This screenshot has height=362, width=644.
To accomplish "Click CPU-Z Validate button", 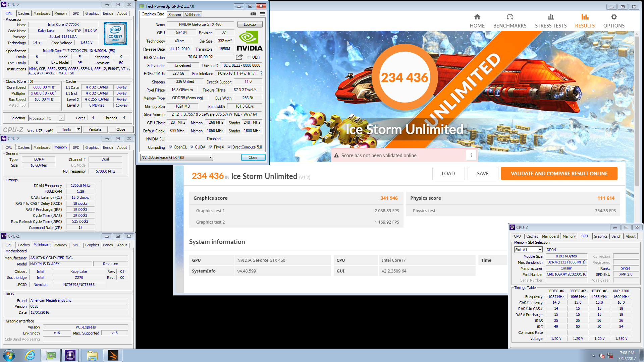I will pos(95,129).
